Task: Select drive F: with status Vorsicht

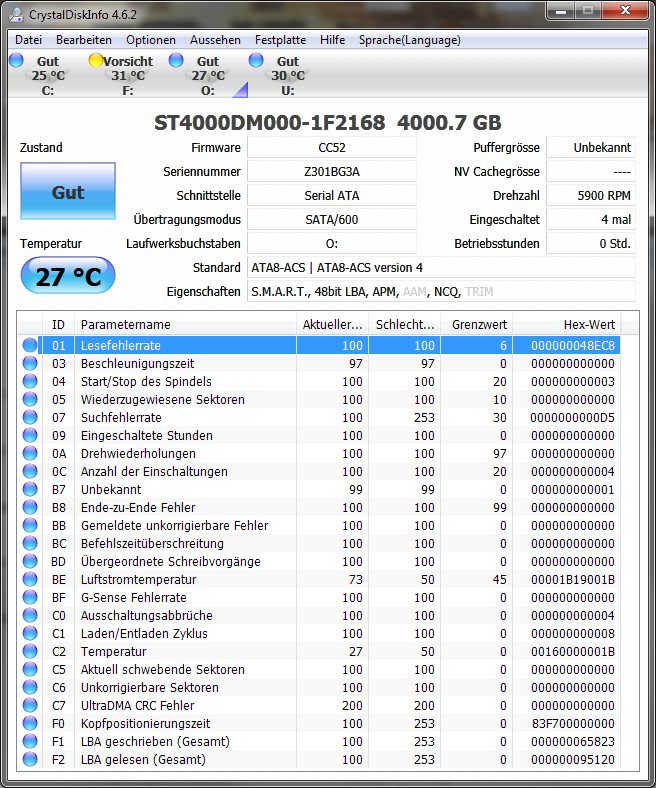Action: coord(128,75)
